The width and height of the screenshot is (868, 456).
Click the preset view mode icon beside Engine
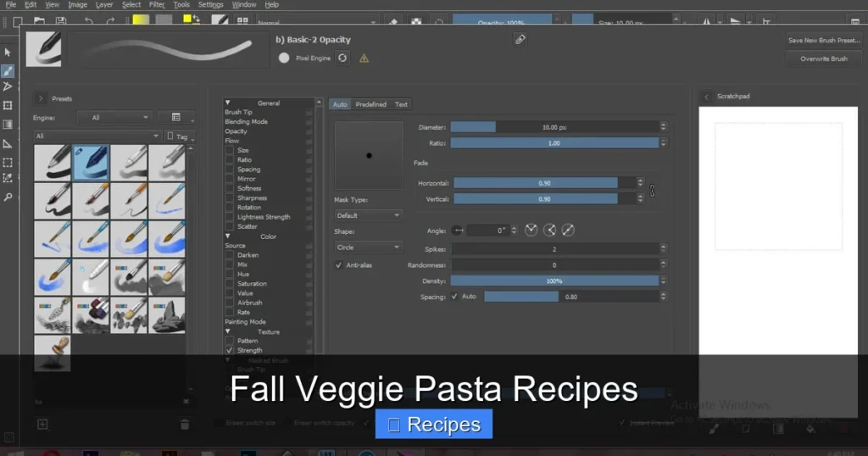pos(176,117)
